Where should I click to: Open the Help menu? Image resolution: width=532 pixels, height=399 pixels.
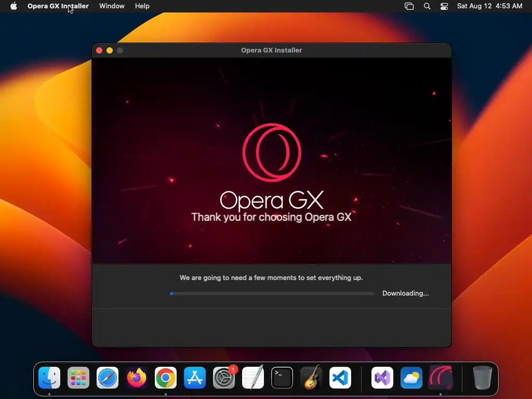tap(142, 6)
